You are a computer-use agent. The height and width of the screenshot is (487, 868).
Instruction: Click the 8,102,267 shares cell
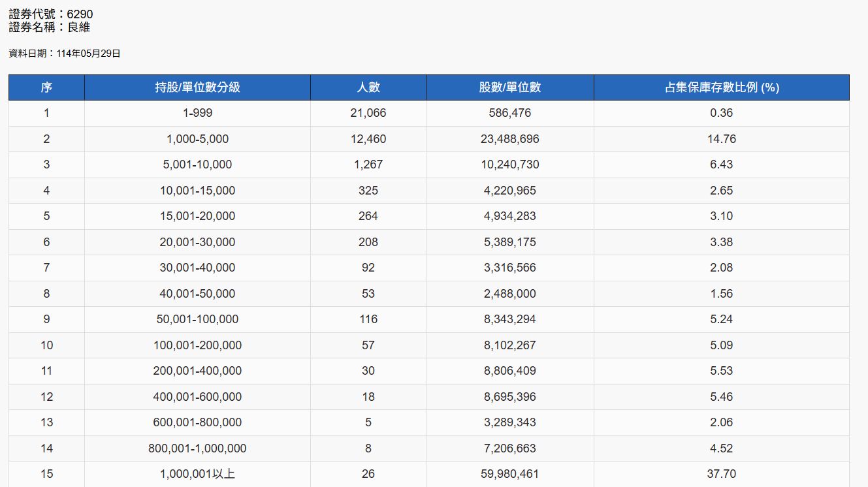(510, 345)
